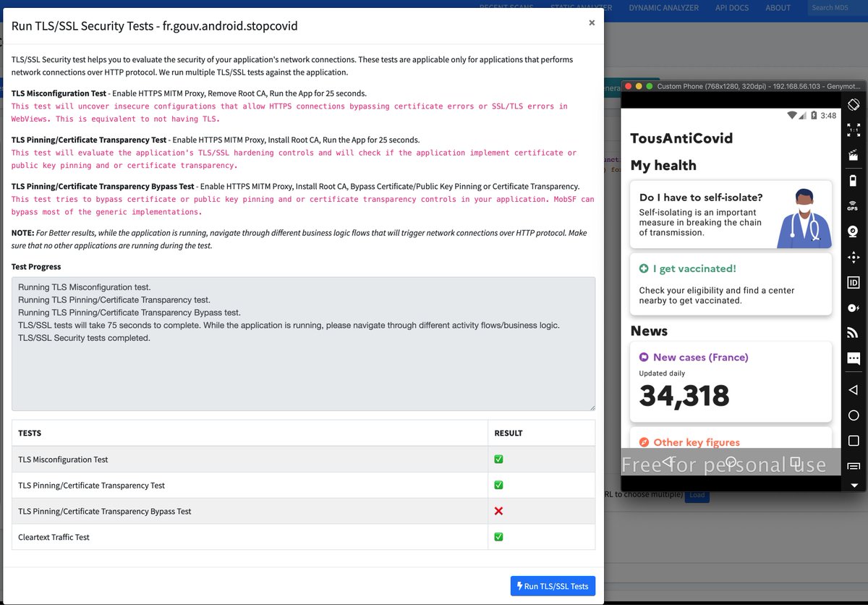868x605 pixels.
Task: Click the 'TLS/SSL Security tests completed.' log line
Action: [84, 338]
